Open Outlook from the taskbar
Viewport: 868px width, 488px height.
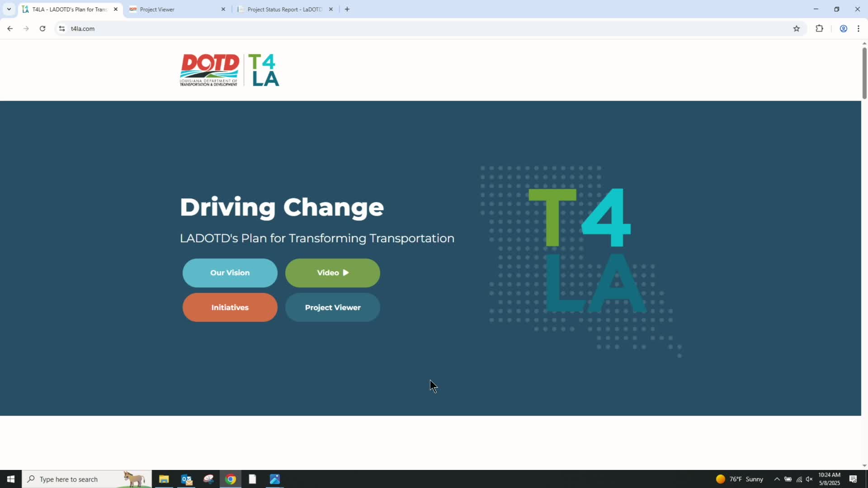click(186, 479)
